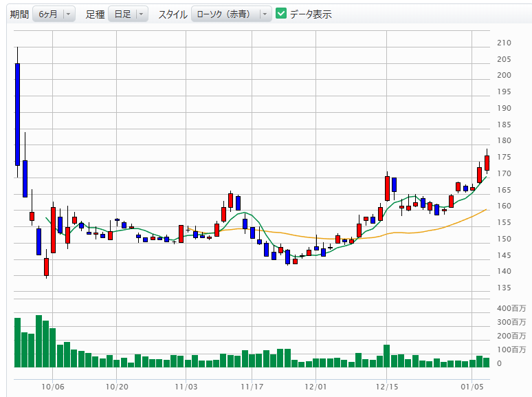The width and height of the screenshot is (532, 397).
Task: Click the 期間 label text
Action: [x=19, y=14]
